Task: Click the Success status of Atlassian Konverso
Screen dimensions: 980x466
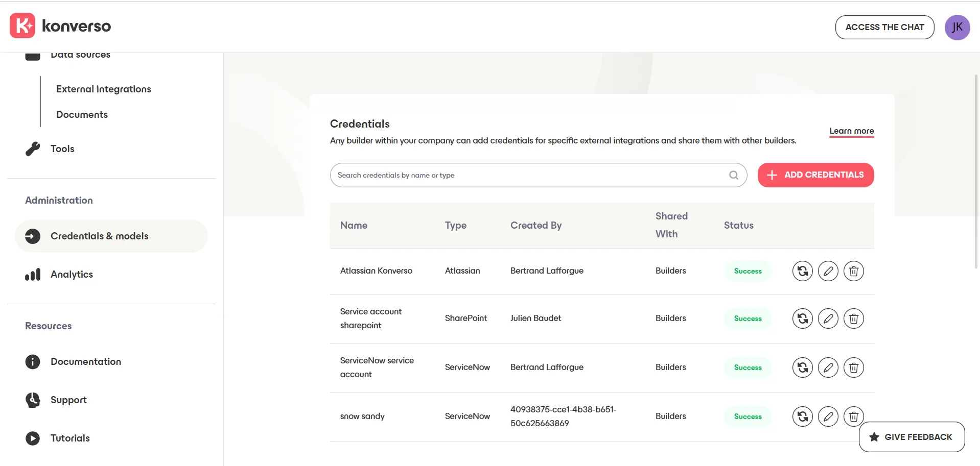Action: pos(748,271)
